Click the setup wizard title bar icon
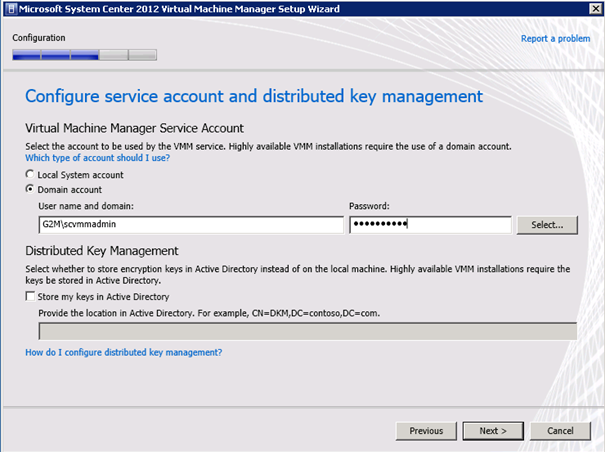The width and height of the screenshot is (605, 452). tap(11, 8)
